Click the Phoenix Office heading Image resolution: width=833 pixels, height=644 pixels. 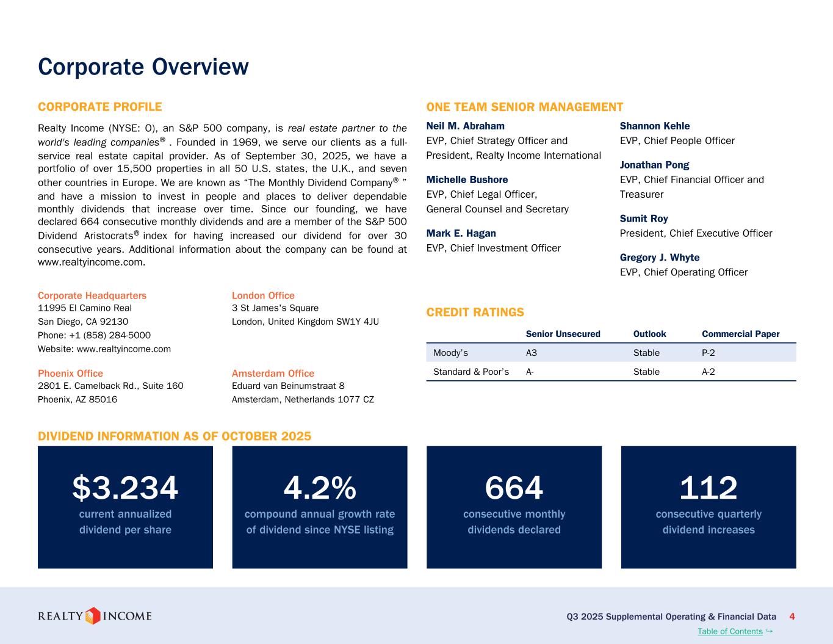(x=70, y=373)
